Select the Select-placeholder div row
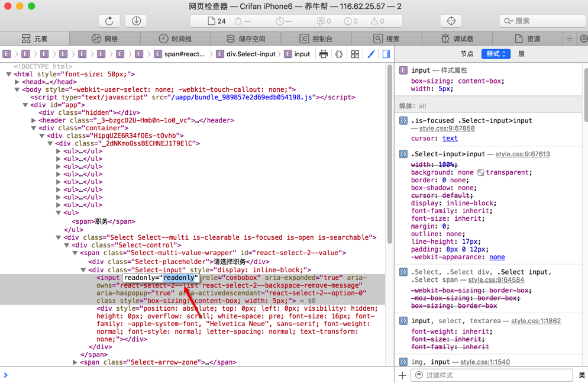588x383 pixels. (x=179, y=262)
